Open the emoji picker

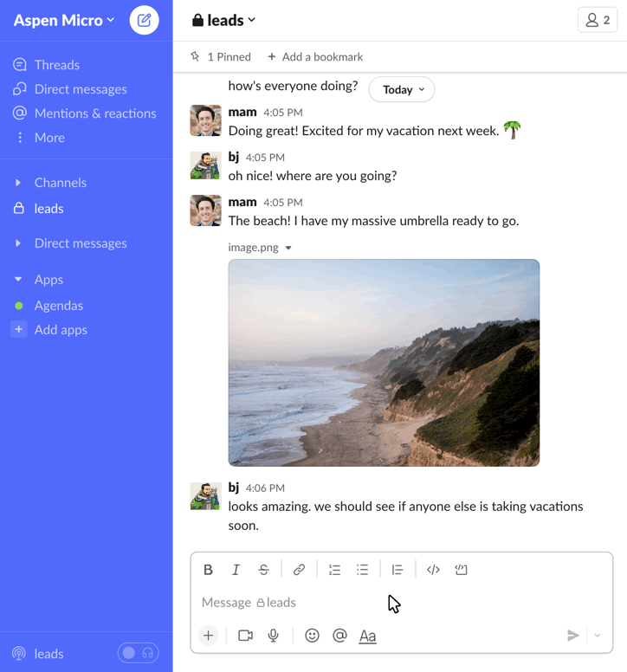point(312,635)
